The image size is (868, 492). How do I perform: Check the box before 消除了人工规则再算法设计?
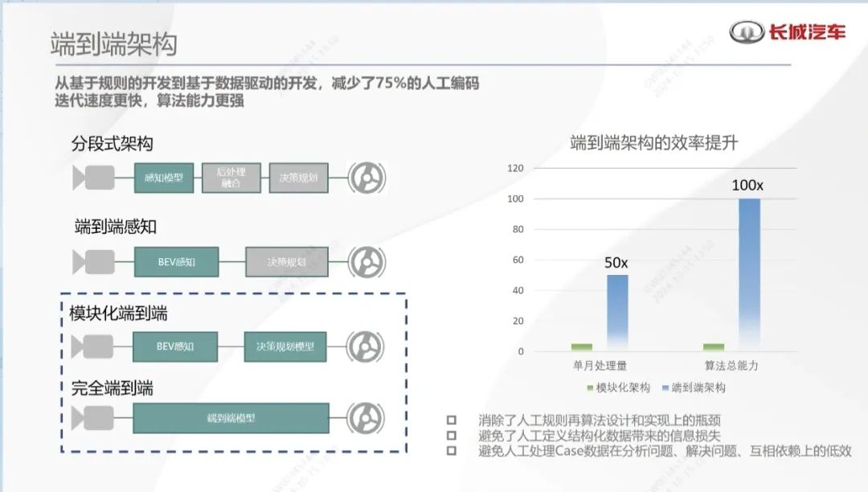click(452, 420)
